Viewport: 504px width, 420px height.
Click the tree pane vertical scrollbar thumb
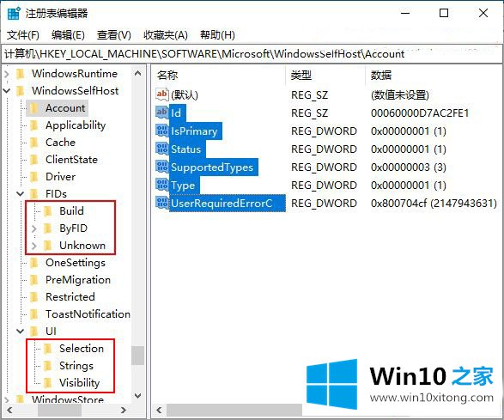tap(138, 356)
